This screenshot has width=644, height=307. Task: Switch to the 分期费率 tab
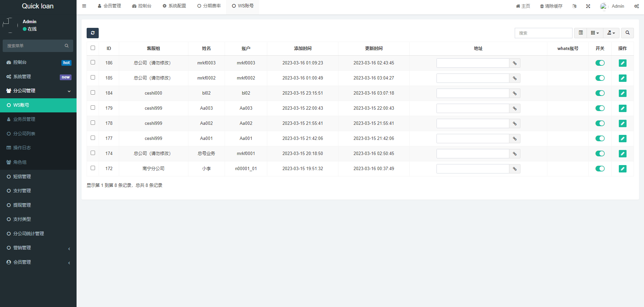tap(209, 6)
